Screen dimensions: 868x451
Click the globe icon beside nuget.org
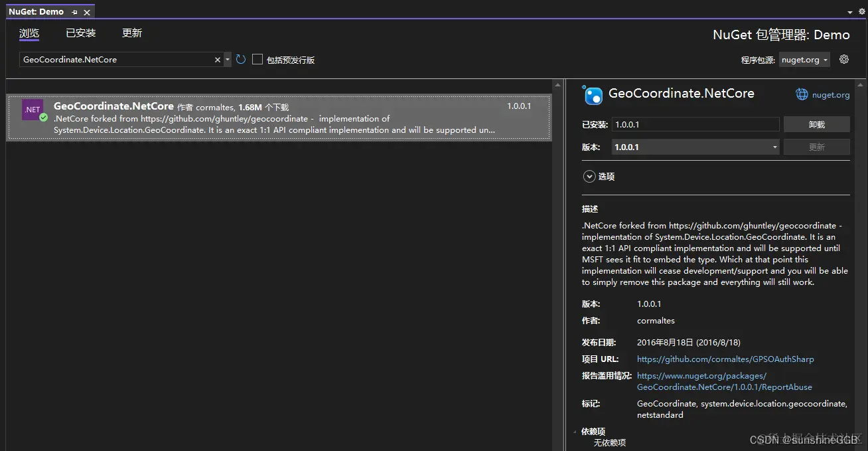802,94
